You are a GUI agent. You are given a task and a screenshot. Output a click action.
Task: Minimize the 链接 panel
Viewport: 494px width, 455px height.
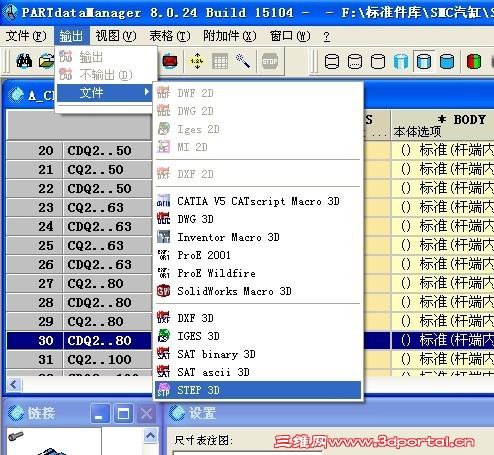99,414
